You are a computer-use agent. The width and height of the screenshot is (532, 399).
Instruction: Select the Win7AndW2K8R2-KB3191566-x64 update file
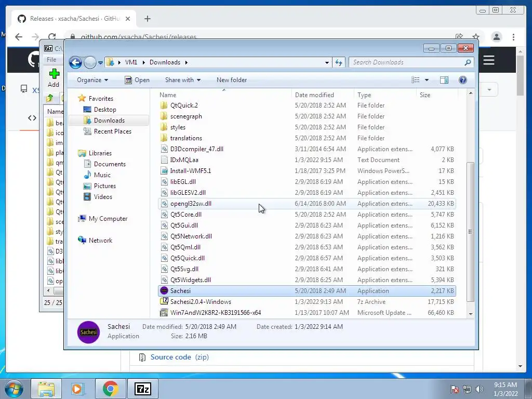coord(307,312)
